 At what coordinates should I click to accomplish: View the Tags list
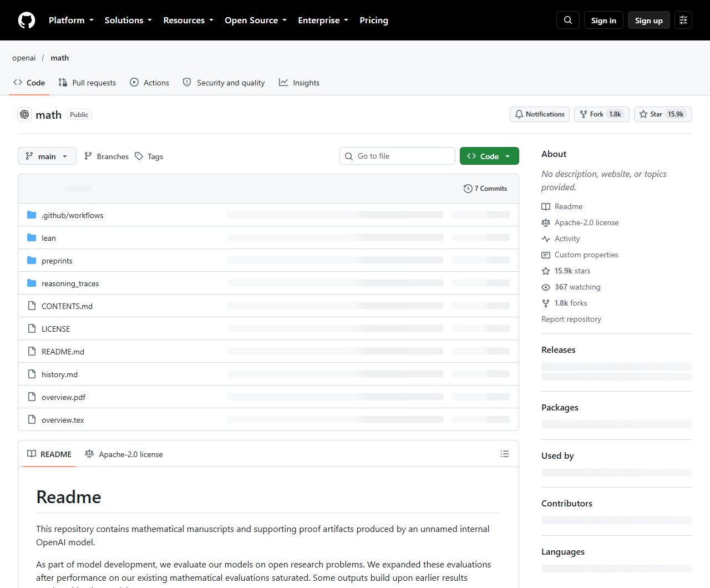point(149,156)
